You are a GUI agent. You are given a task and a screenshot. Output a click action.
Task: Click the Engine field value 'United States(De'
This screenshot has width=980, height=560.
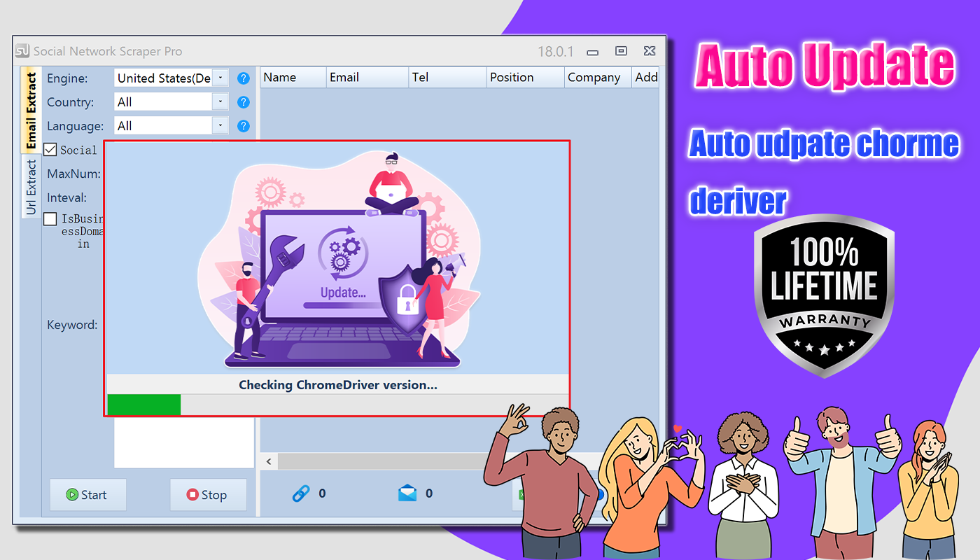[164, 78]
